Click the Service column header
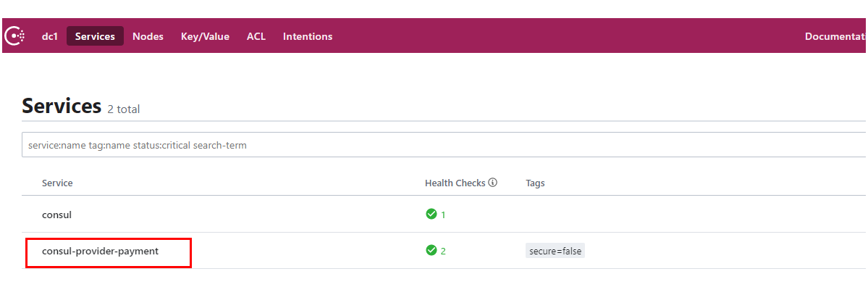The image size is (868, 295). click(57, 183)
